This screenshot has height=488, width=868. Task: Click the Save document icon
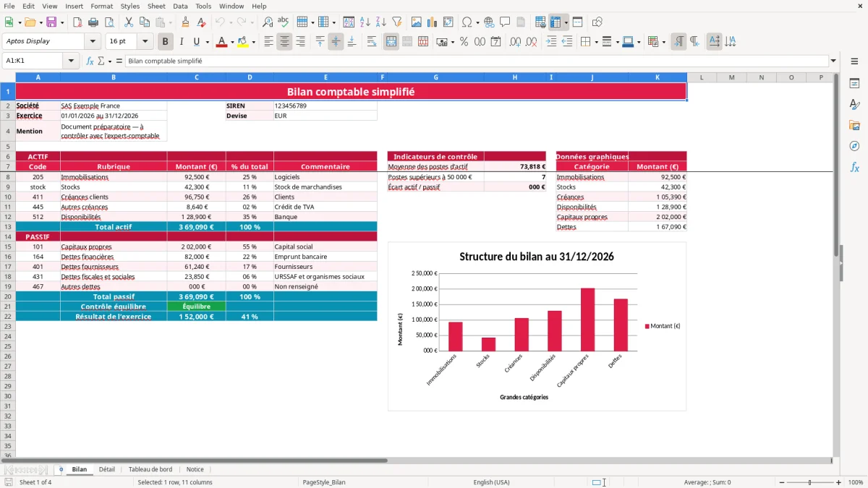[x=51, y=22]
